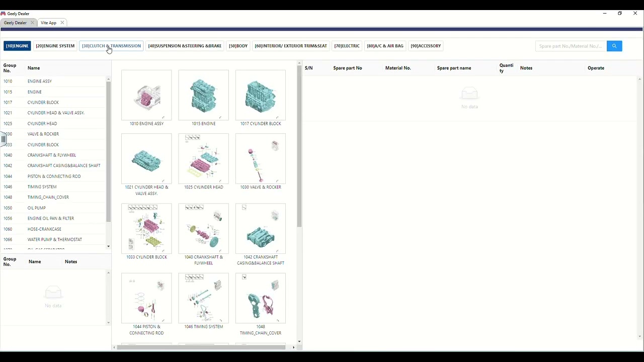644x362 pixels.
Task: Click the blue search magnifier button
Action: [x=614, y=46]
